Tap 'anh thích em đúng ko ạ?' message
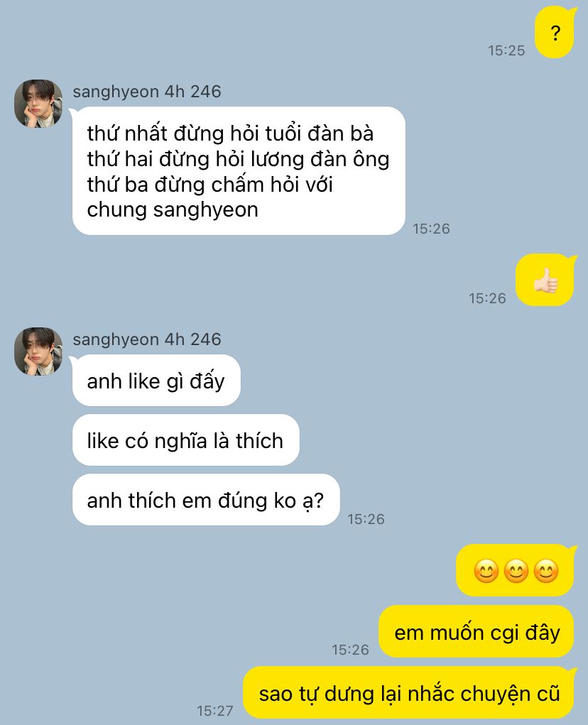588x725 pixels. click(206, 500)
